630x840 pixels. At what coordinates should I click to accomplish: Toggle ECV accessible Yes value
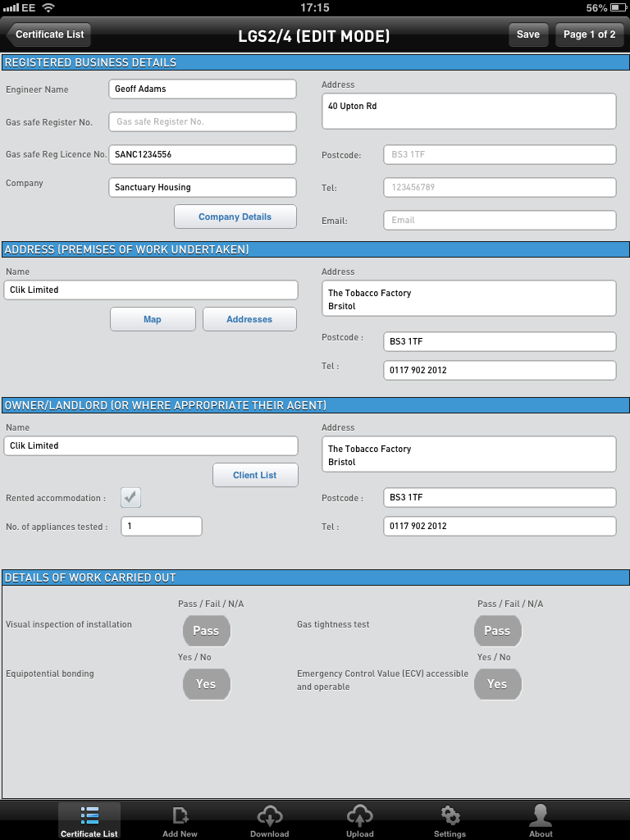click(x=497, y=684)
